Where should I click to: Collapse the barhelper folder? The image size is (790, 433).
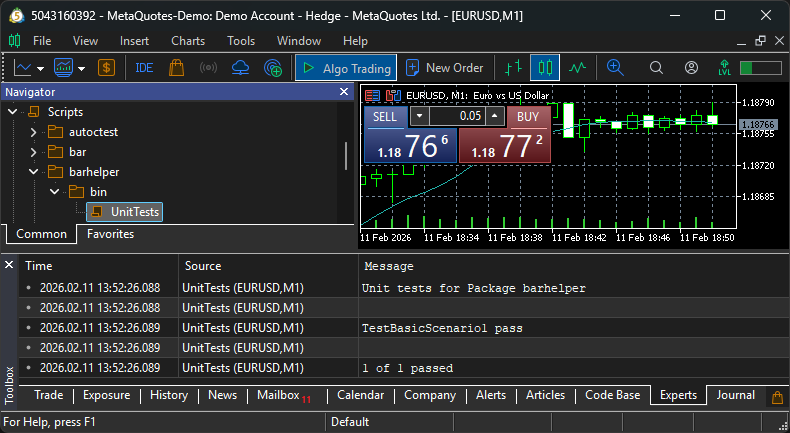33,171
